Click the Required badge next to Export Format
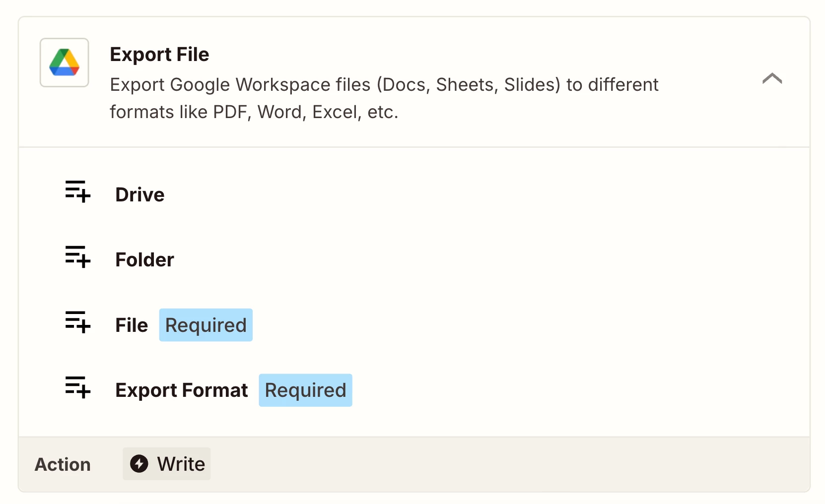This screenshot has width=825, height=504. (305, 390)
